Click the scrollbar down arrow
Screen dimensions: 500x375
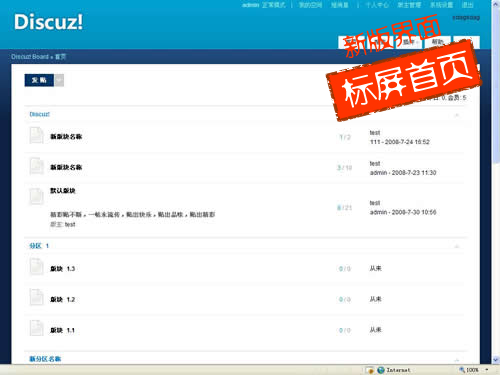(x=496, y=360)
